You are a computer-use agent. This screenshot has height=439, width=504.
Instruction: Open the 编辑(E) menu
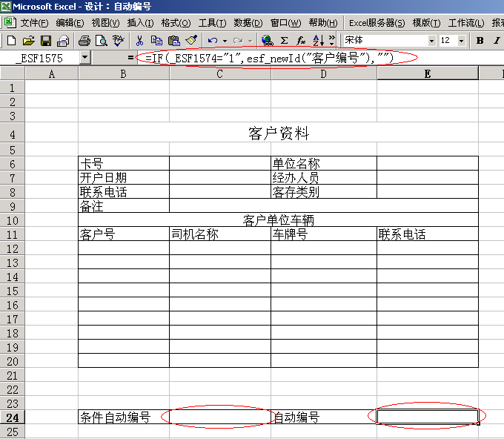70,23
